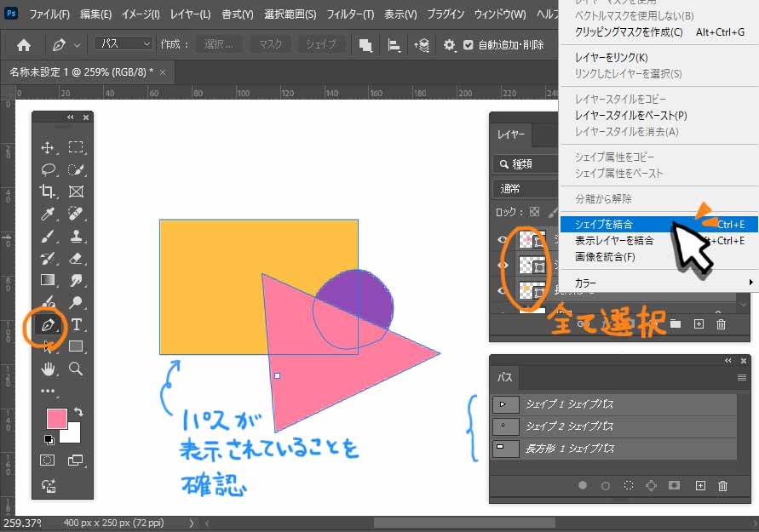Hide the top shape layer via eye icon
This screenshot has width=759, height=532.
(501, 241)
